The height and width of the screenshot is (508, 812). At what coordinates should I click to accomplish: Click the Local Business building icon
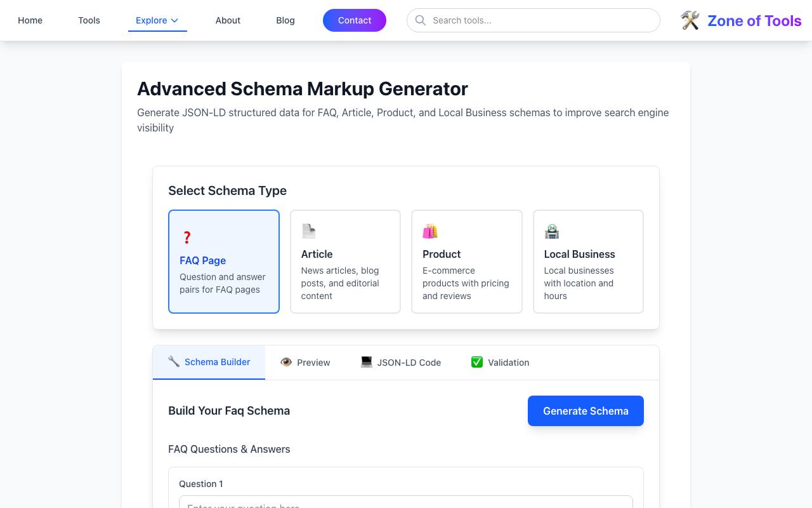[552, 231]
